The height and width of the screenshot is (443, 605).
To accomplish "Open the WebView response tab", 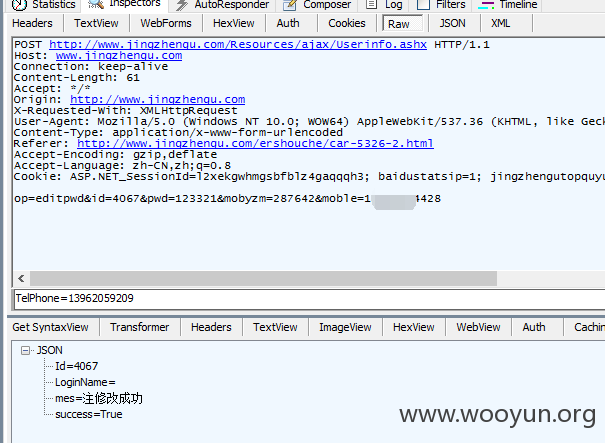I will tap(478, 327).
